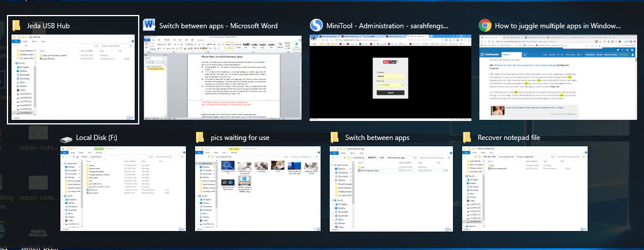Click the "pics waiting for use" title text
Viewport: 644px width, 250px height.
tap(240, 138)
